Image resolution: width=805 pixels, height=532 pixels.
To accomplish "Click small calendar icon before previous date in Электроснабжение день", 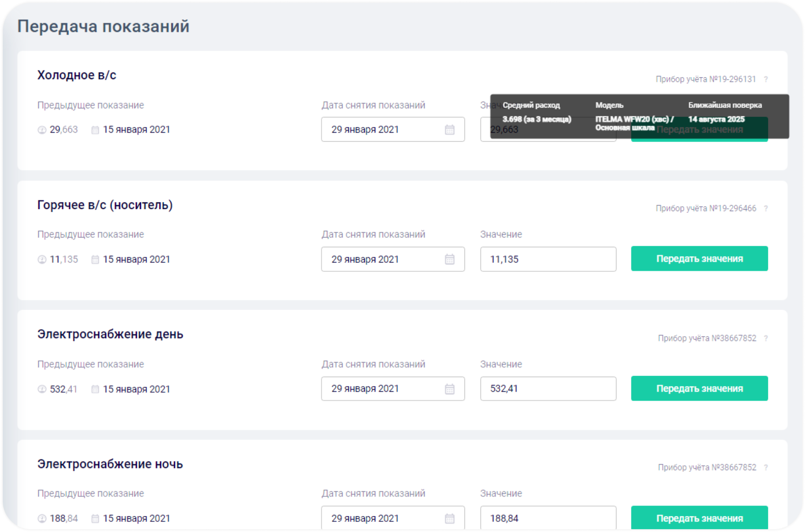I will coord(95,389).
